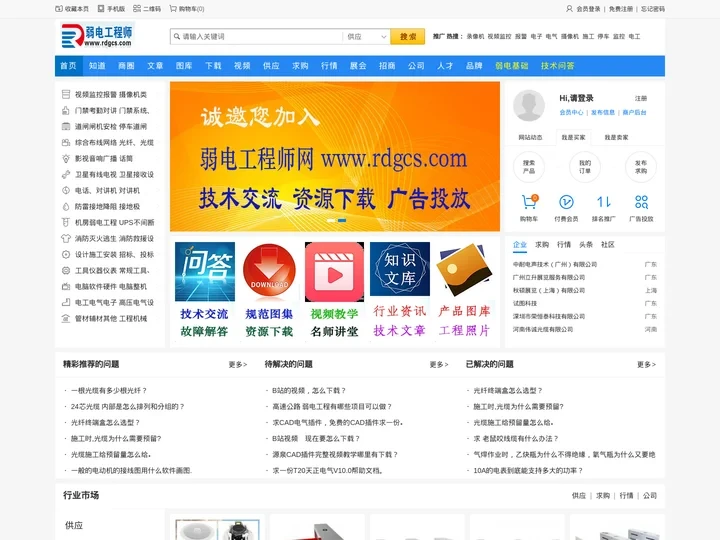Click the orange 诚邀您加入 banner

(335, 156)
